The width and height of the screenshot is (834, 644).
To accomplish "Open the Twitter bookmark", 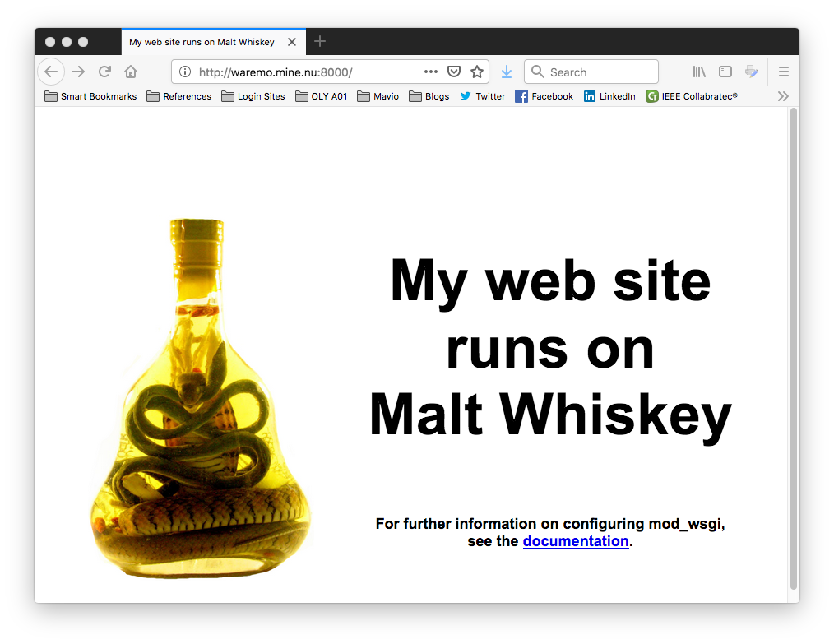I will pyautogui.click(x=483, y=96).
